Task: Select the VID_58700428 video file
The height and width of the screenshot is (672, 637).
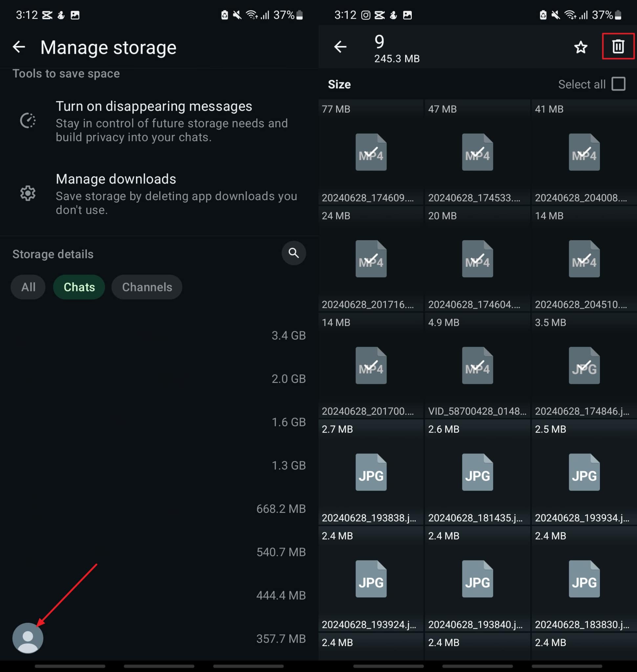Action: (477, 366)
